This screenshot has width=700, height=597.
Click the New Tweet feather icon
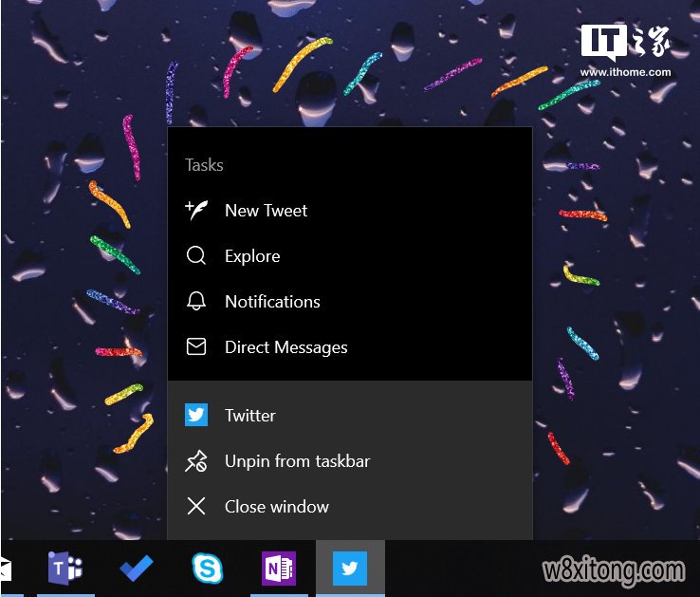point(196,210)
